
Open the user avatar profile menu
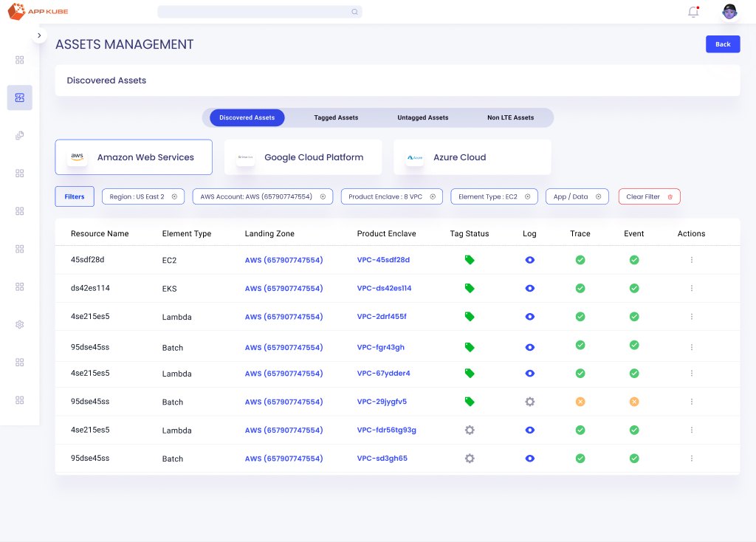729,12
